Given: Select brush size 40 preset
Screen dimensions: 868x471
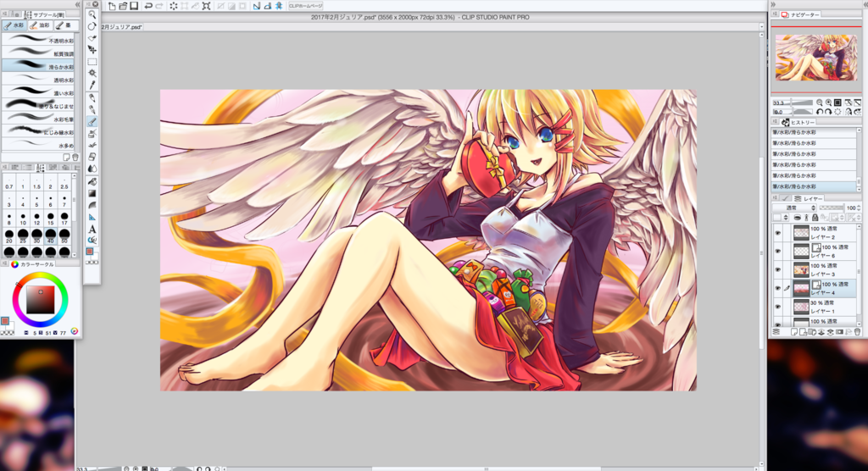Looking at the screenshot, I should pos(50,235).
